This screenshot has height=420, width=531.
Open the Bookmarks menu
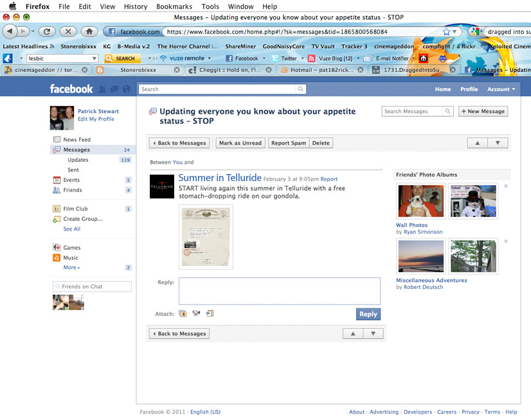pos(174,6)
